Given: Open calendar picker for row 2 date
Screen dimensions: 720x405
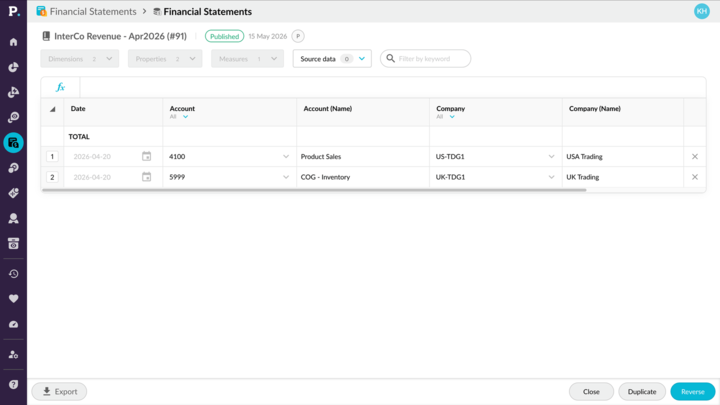Looking at the screenshot, I should [x=146, y=177].
